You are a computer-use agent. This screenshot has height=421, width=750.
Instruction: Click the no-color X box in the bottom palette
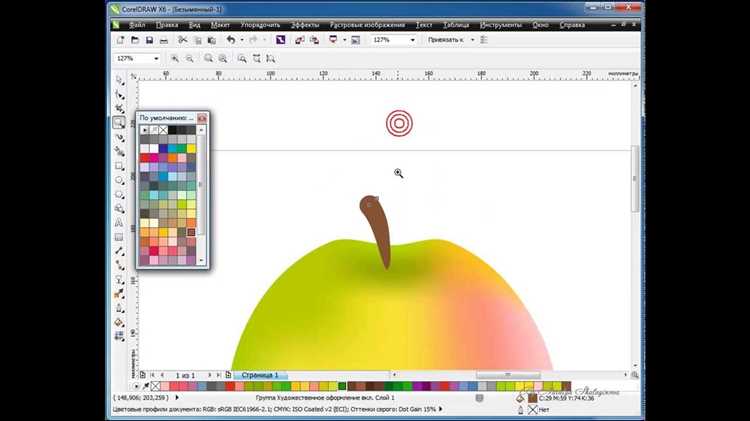(155, 386)
